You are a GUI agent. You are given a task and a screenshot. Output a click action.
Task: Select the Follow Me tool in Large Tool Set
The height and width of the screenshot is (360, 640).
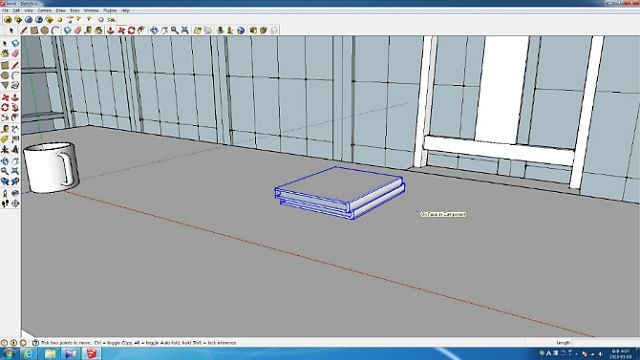pyautogui.click(x=15, y=107)
